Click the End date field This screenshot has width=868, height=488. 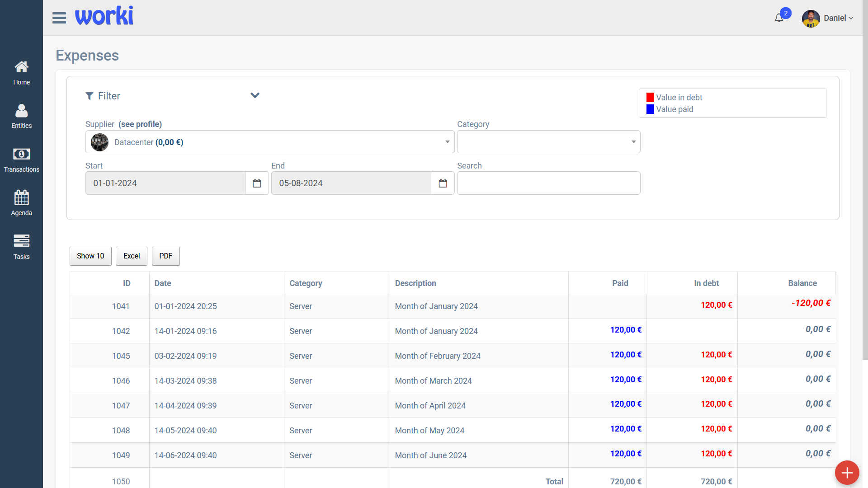pyautogui.click(x=351, y=183)
